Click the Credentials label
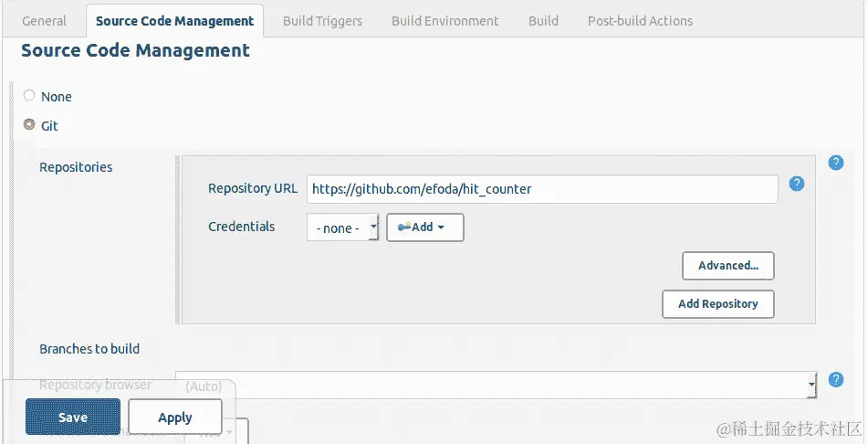 point(241,227)
